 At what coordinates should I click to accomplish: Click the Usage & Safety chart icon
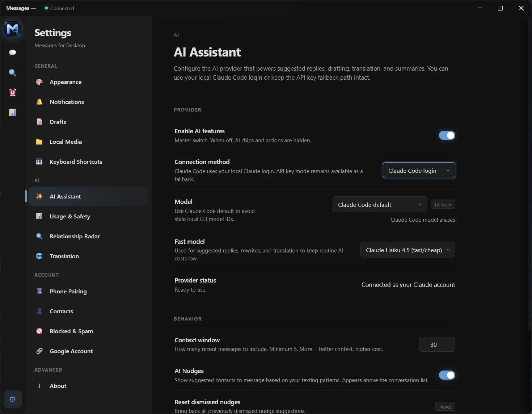39,216
